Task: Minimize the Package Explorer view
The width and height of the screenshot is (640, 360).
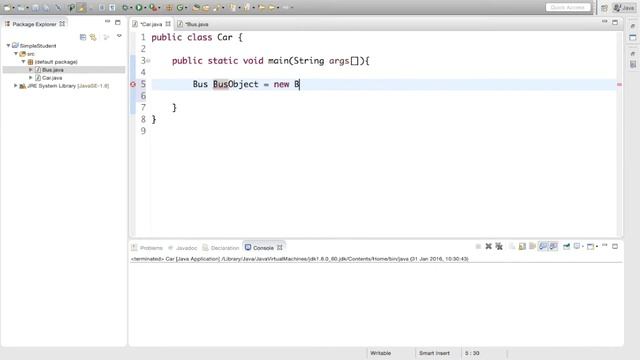Action: pos(107,22)
